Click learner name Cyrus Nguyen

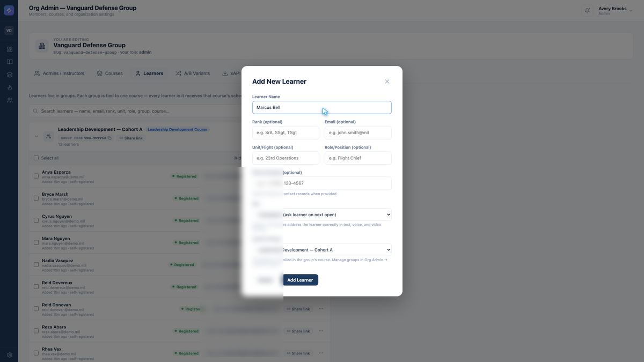(56, 216)
